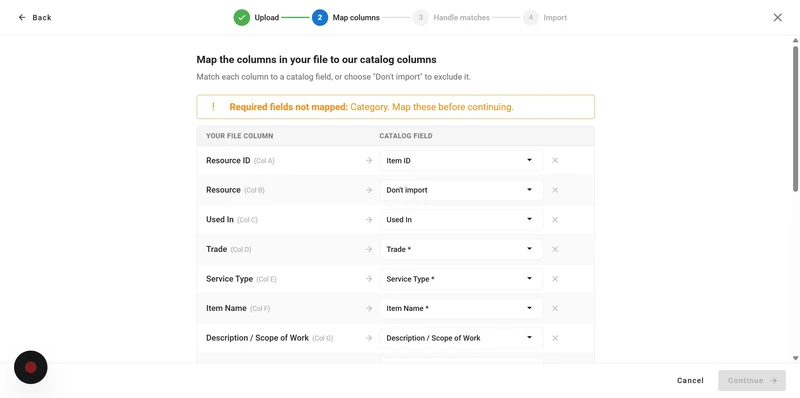Go to the Import step label
Screen dimensions: 800x398
coord(555,17)
